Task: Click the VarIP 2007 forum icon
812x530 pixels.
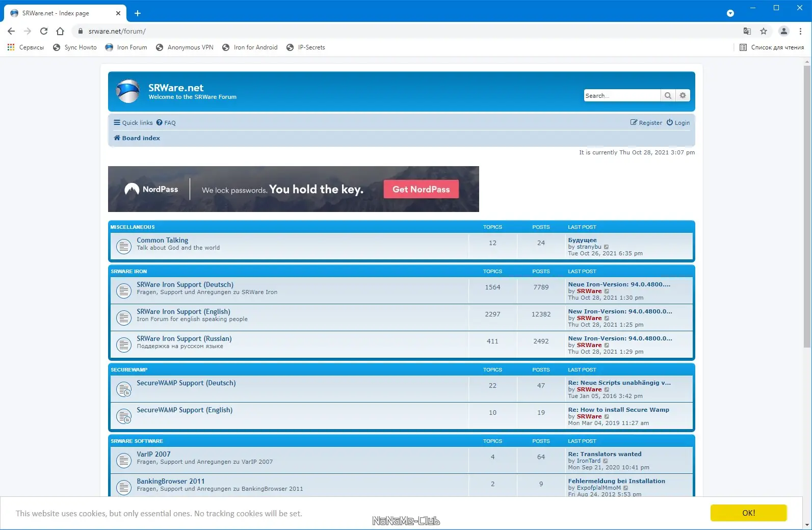Action: point(123,461)
